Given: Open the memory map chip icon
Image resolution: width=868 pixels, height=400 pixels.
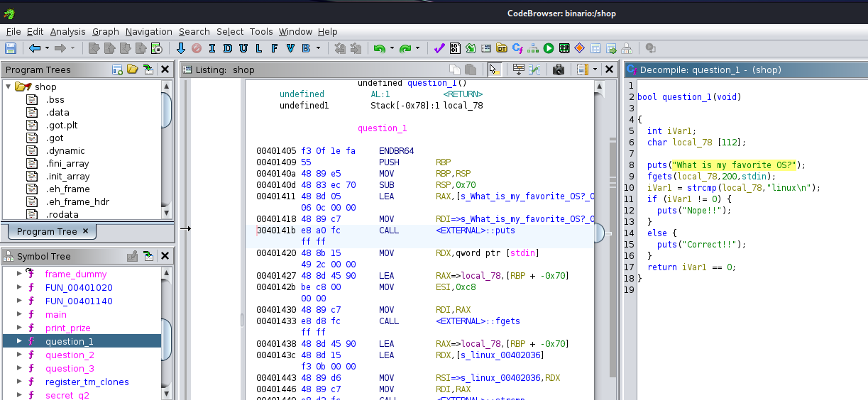Looking at the screenshot, I should 564,48.
